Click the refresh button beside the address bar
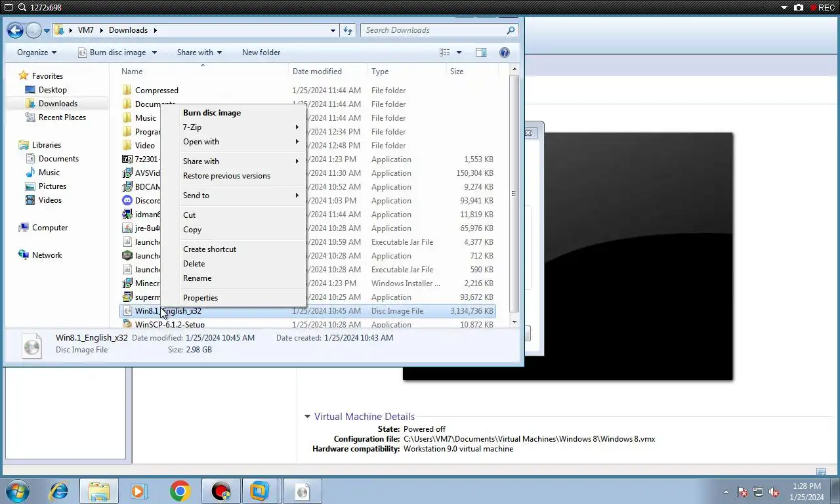Image resolution: width=840 pixels, height=504 pixels. (x=348, y=30)
